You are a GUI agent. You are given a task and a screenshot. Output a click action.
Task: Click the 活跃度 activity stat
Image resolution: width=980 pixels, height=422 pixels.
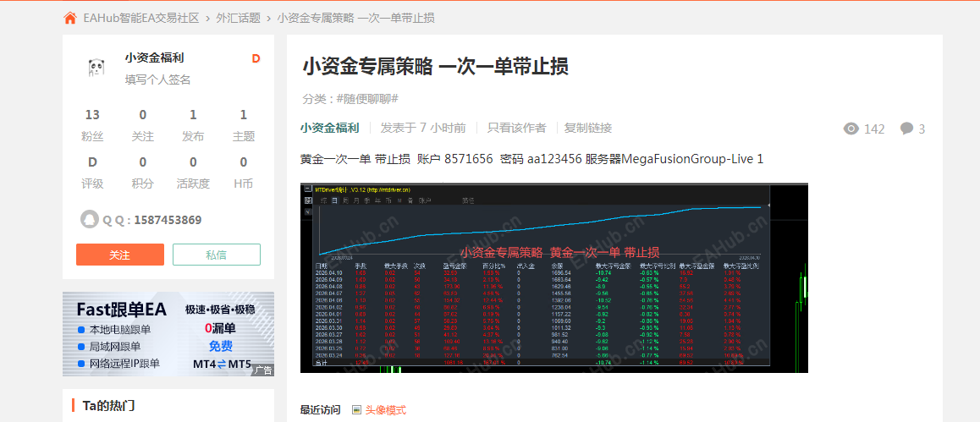point(193,173)
